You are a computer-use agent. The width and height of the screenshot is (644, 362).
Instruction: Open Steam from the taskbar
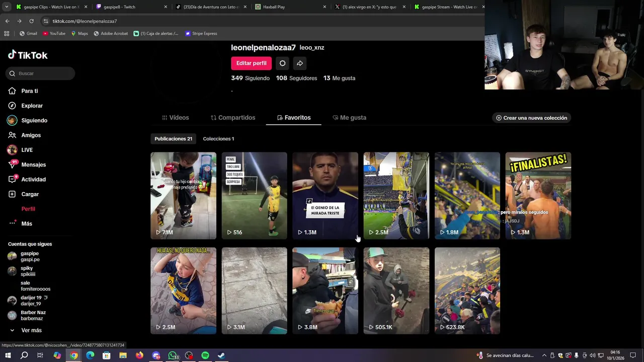pos(221,355)
